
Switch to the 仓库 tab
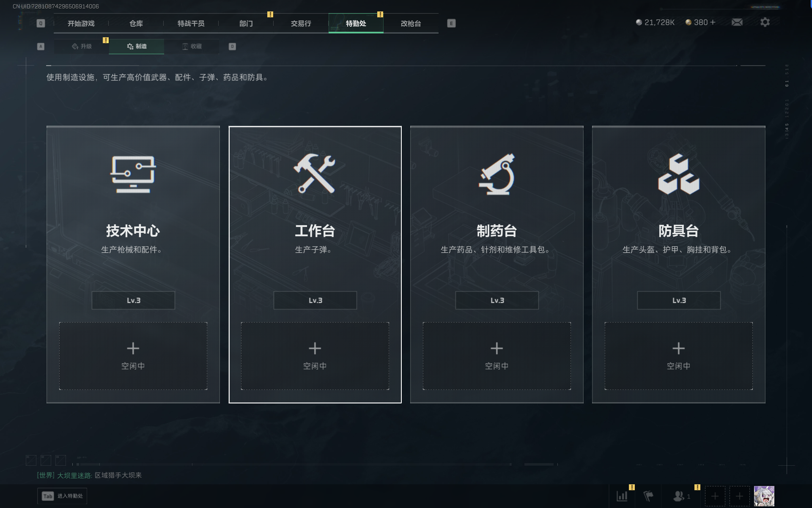tap(136, 23)
